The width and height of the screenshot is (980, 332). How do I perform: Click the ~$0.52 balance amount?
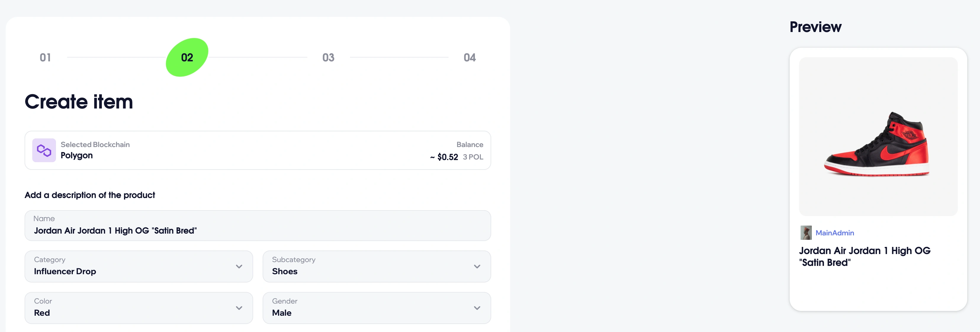(444, 157)
